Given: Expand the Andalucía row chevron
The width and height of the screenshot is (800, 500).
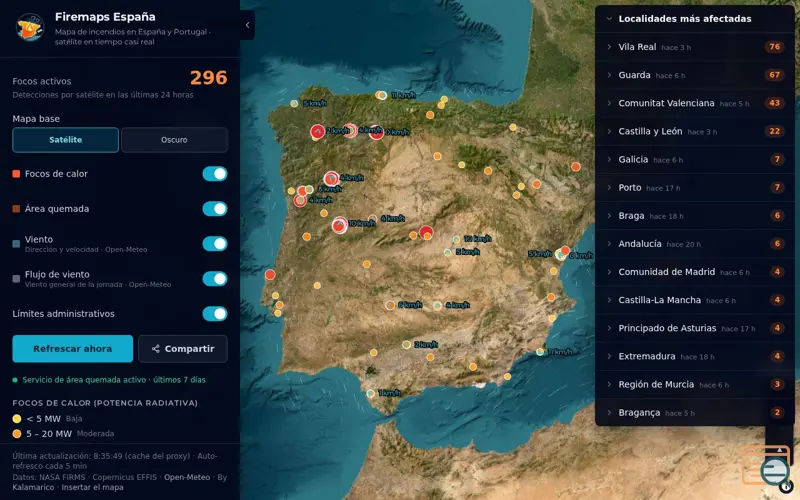Looking at the screenshot, I should 609,243.
